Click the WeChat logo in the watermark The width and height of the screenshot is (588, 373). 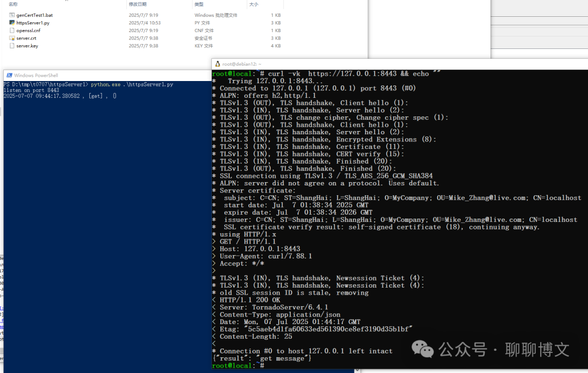(x=422, y=349)
